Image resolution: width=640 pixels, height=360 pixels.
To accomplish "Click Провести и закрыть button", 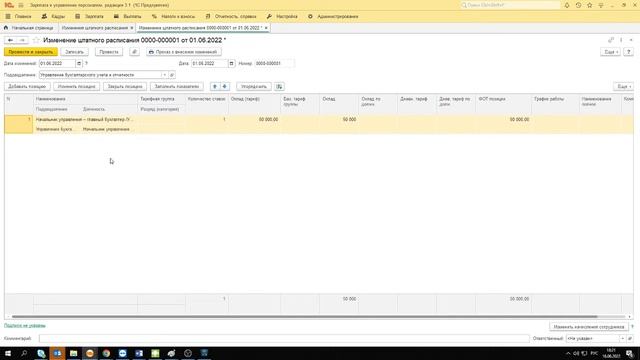I will [31, 52].
